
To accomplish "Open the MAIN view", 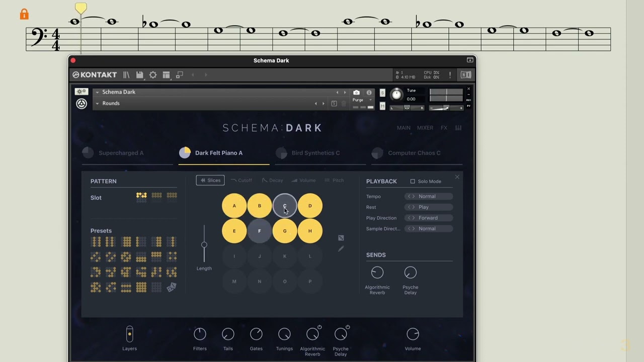I will point(404,128).
